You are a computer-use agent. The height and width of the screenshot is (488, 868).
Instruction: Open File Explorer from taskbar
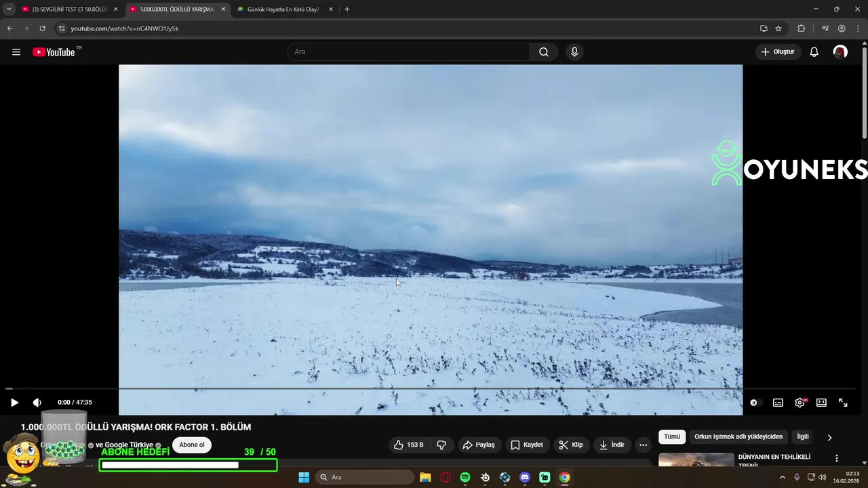[x=425, y=477]
